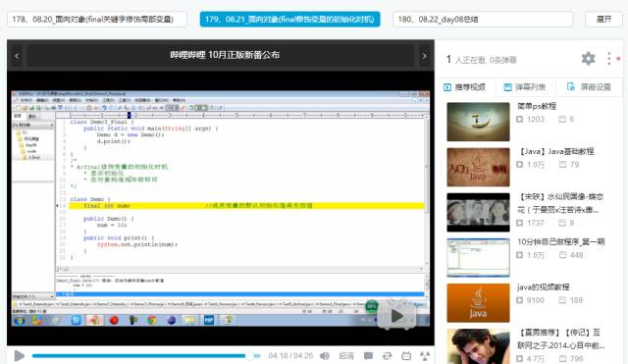Image resolution: width=628 pixels, height=364 pixels.
Task: Click the play count icon beside 9100
Action: pyautogui.click(x=520, y=300)
